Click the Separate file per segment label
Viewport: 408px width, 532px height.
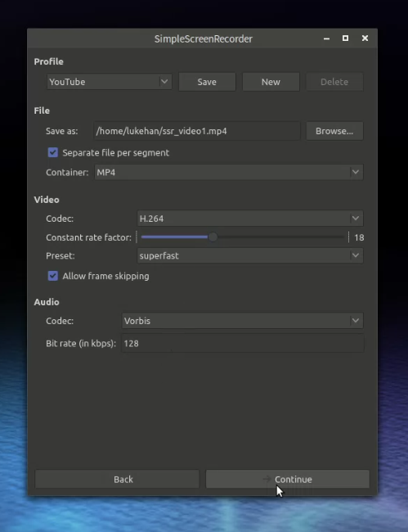(116, 153)
